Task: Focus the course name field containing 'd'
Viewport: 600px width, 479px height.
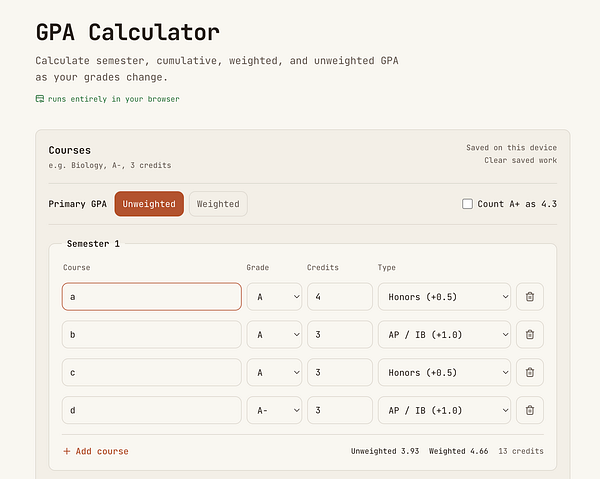Action: coord(152,410)
